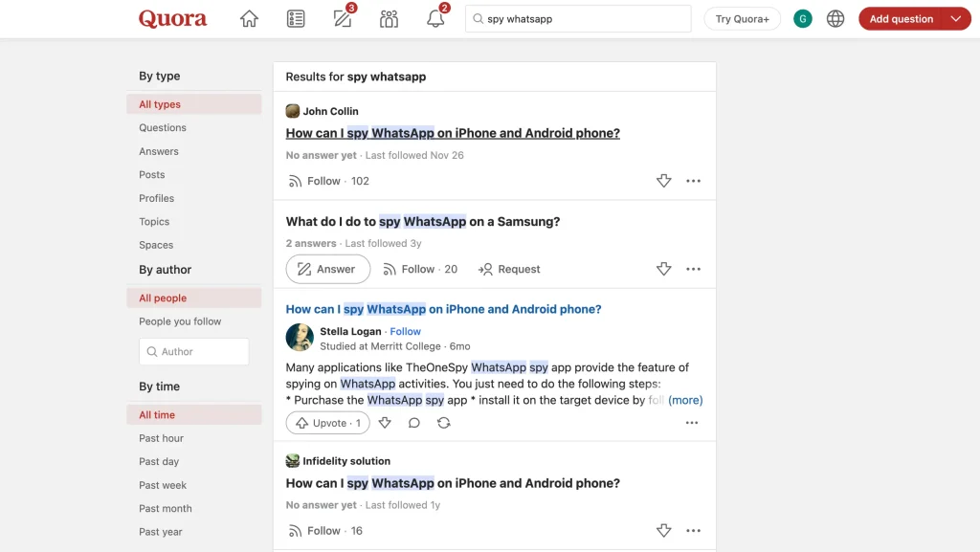Downvote the Samsung spy WhatsApp question
This screenshot has width=980, height=552.
pyautogui.click(x=664, y=269)
